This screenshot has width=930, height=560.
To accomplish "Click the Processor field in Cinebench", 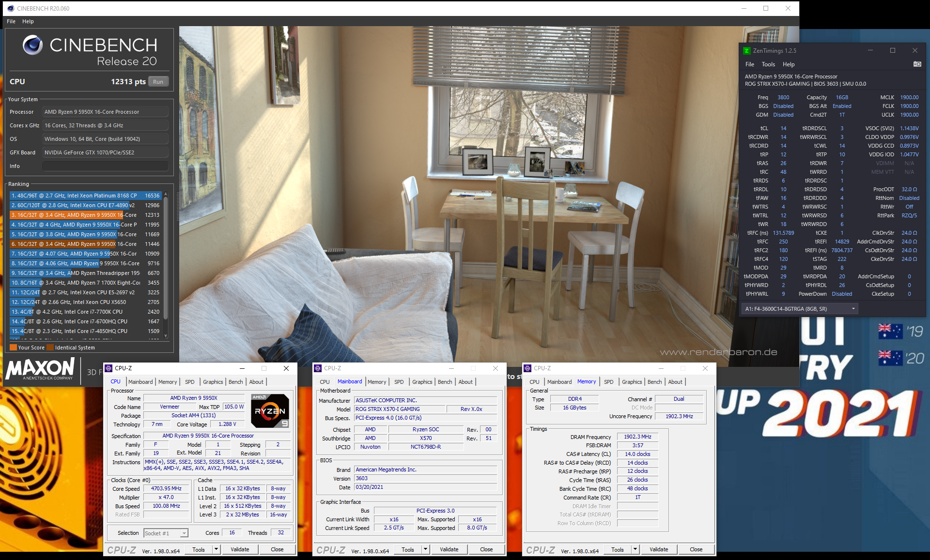I will click(x=105, y=112).
